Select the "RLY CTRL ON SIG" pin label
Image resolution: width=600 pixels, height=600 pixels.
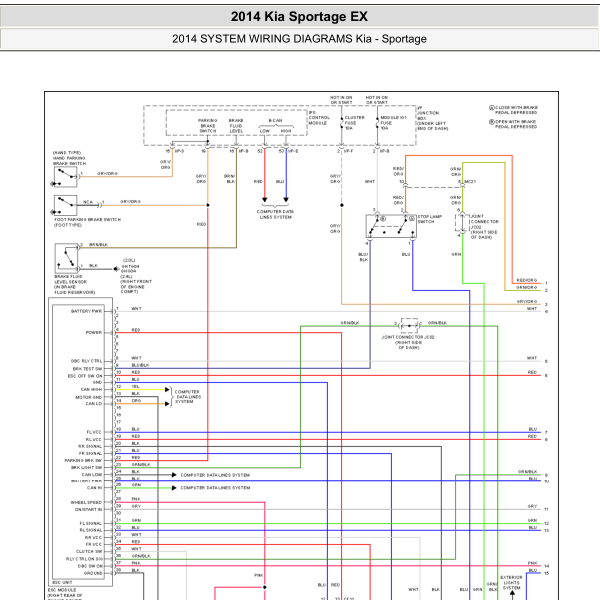tap(84, 559)
